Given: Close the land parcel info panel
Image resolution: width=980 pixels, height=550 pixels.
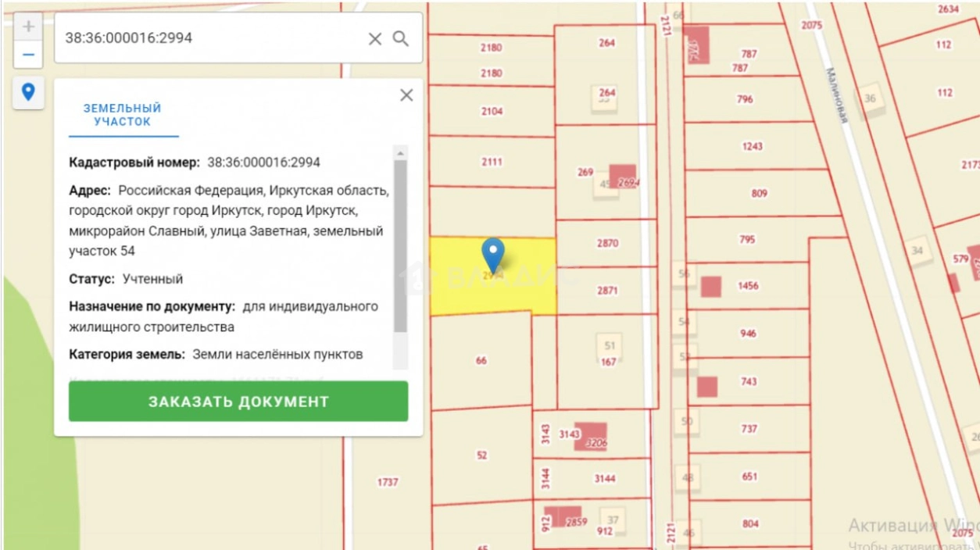Looking at the screenshot, I should [406, 95].
